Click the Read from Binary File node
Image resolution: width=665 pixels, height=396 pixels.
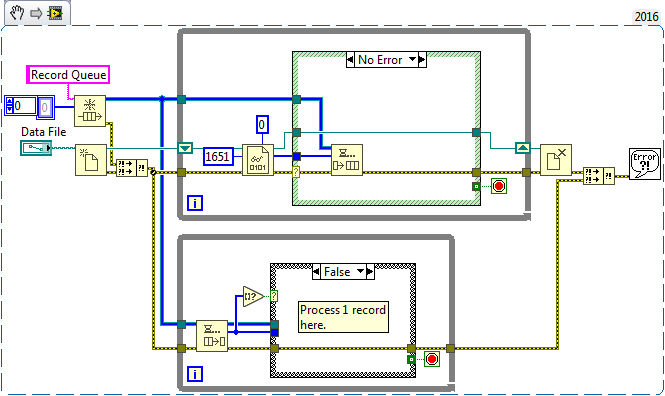point(258,160)
